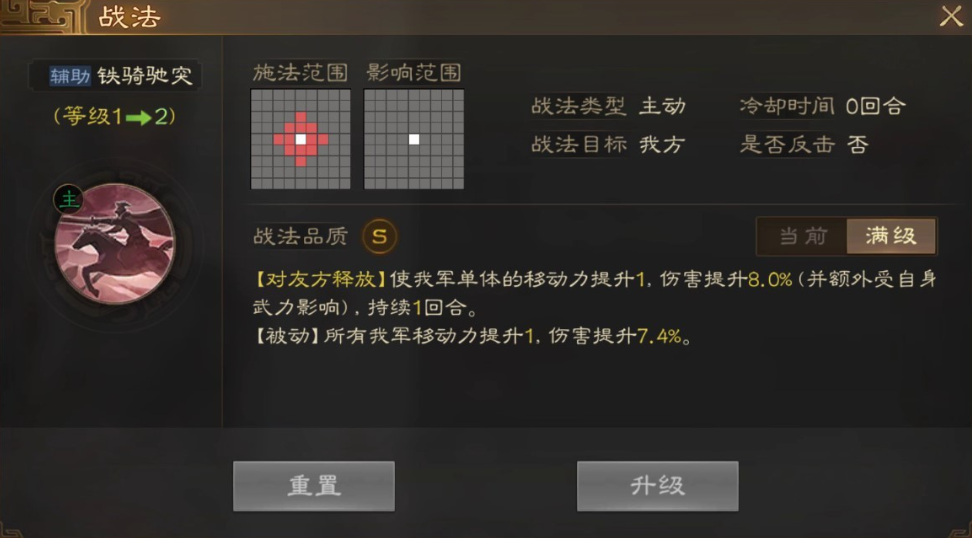Click the 战法 title tab label

coord(130,17)
